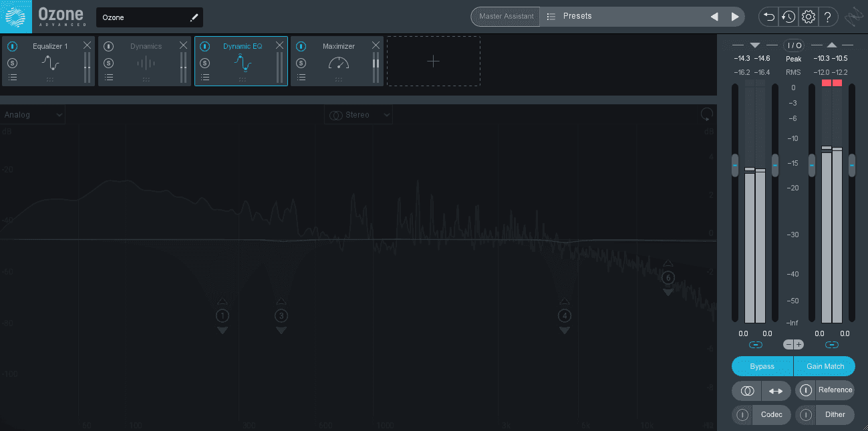The width and height of the screenshot is (868, 431).
Task: Toggle the Codec power button
Action: pos(742,415)
